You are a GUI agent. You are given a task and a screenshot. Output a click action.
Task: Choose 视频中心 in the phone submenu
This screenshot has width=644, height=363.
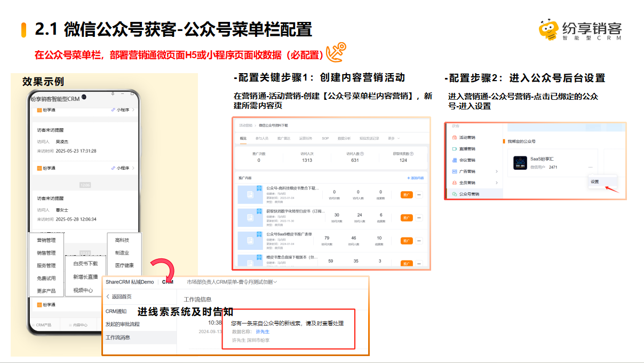[x=83, y=290]
